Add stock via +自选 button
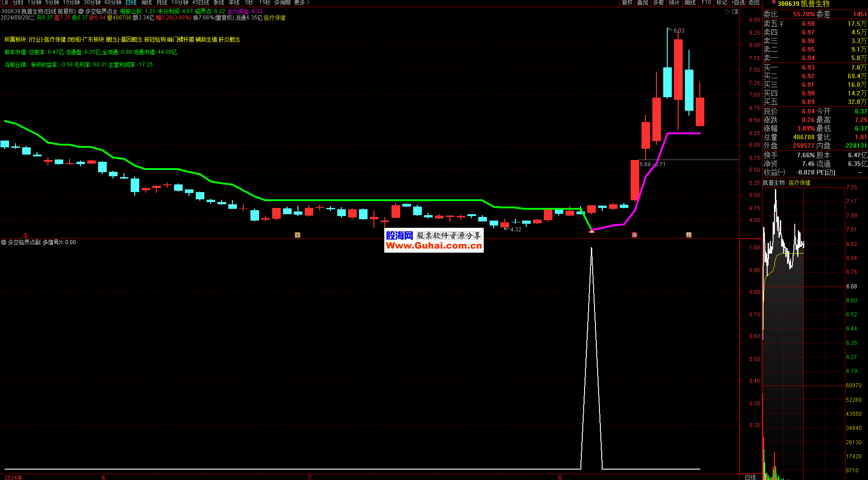 (x=738, y=3)
